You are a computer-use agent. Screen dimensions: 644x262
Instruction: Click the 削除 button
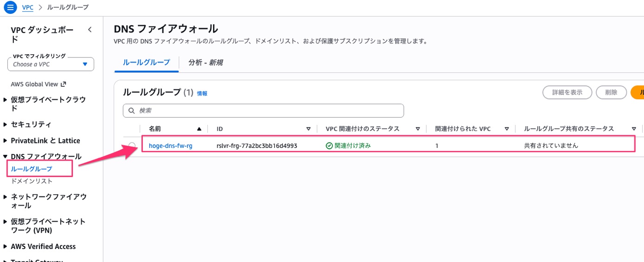point(611,92)
